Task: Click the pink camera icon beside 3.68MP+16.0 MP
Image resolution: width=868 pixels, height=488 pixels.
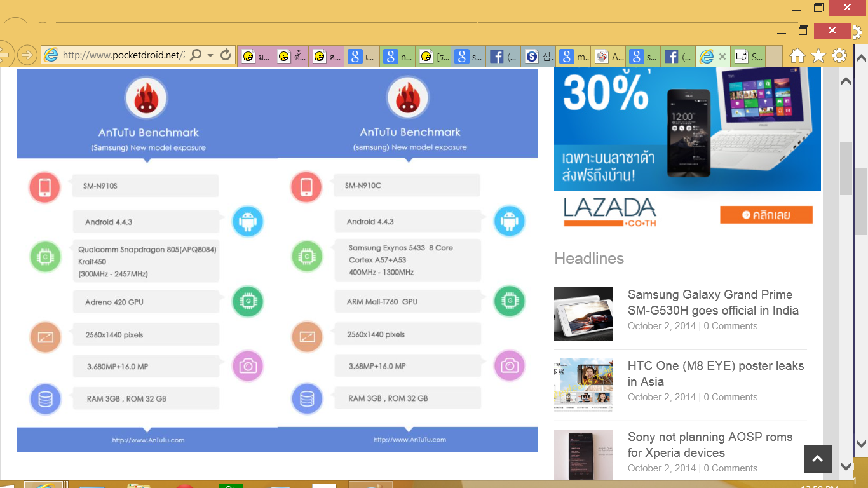Action: coord(510,365)
